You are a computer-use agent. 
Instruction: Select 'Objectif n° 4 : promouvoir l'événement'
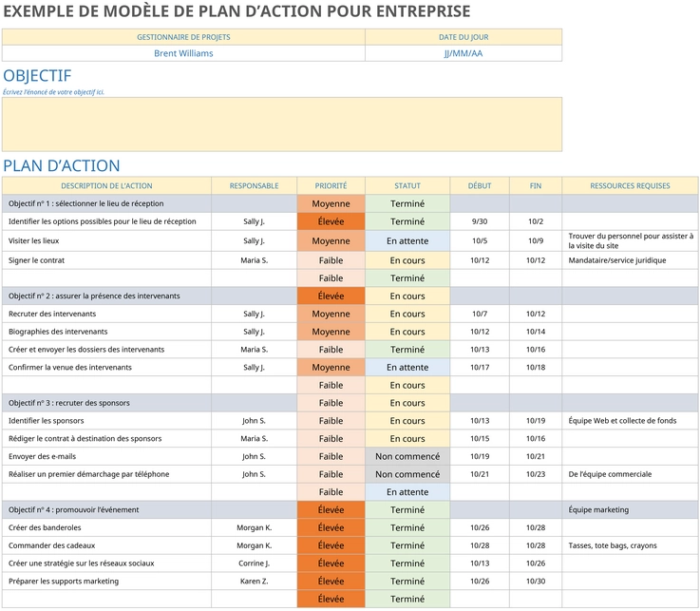pyautogui.click(x=106, y=510)
